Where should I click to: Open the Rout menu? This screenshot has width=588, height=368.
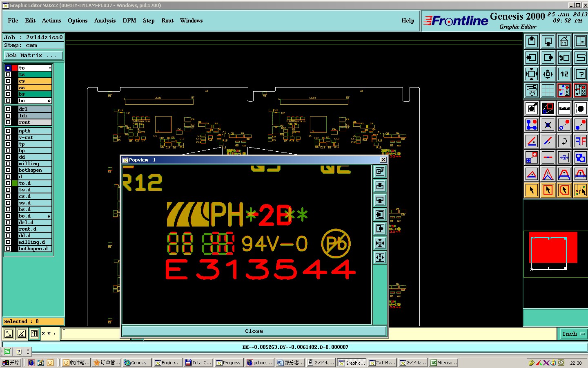167,20
